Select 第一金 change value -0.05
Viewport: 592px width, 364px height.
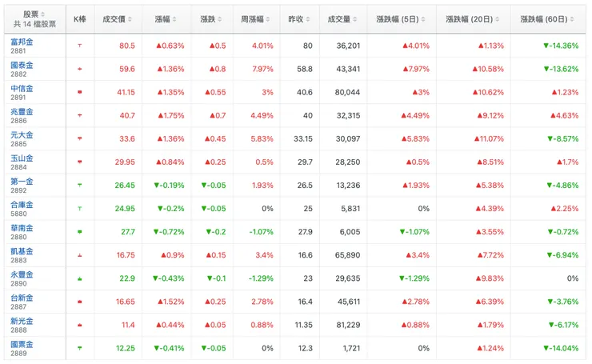pos(214,186)
